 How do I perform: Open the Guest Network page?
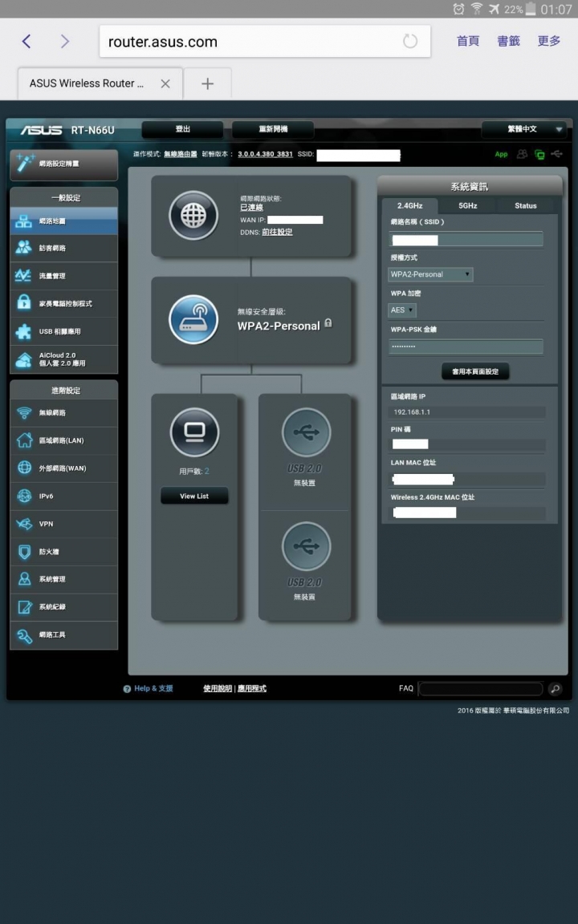(63, 248)
